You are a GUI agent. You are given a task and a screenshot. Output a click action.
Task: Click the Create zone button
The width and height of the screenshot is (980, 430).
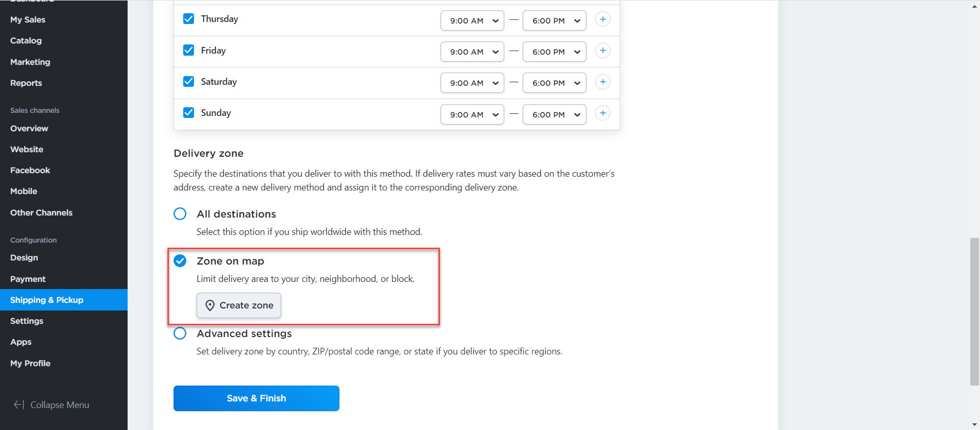(239, 305)
